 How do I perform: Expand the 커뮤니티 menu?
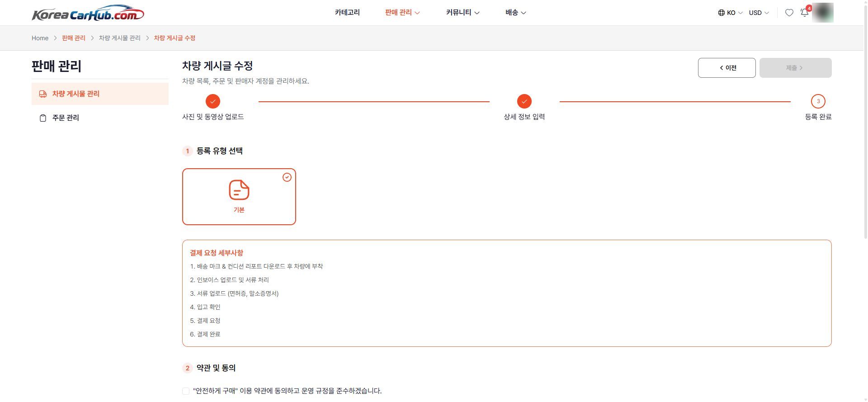pyautogui.click(x=462, y=13)
